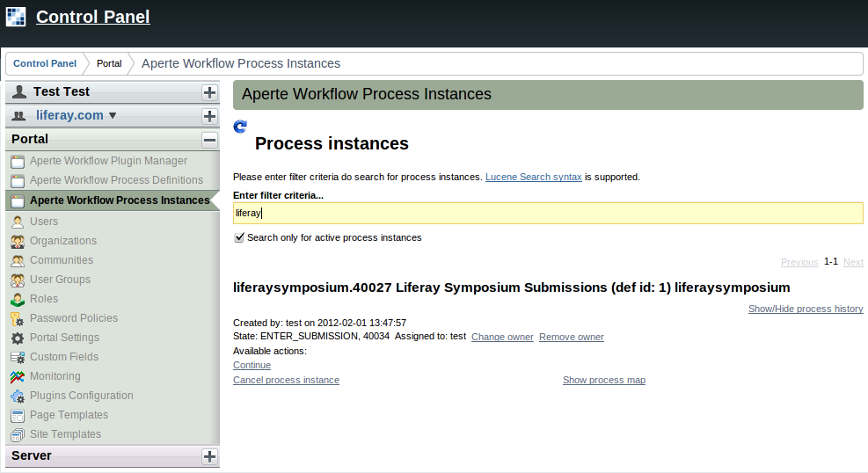Open the liferay.com dropdown arrow
This screenshot has width=868, height=473.
[x=113, y=116]
